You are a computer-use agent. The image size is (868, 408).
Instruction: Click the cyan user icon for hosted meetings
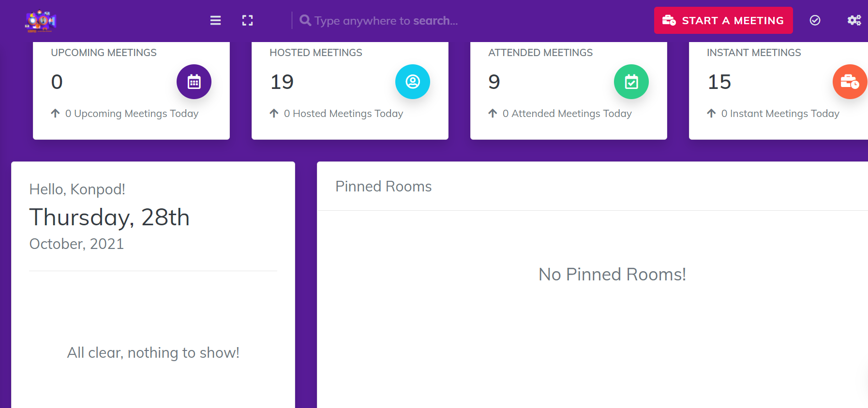point(413,82)
